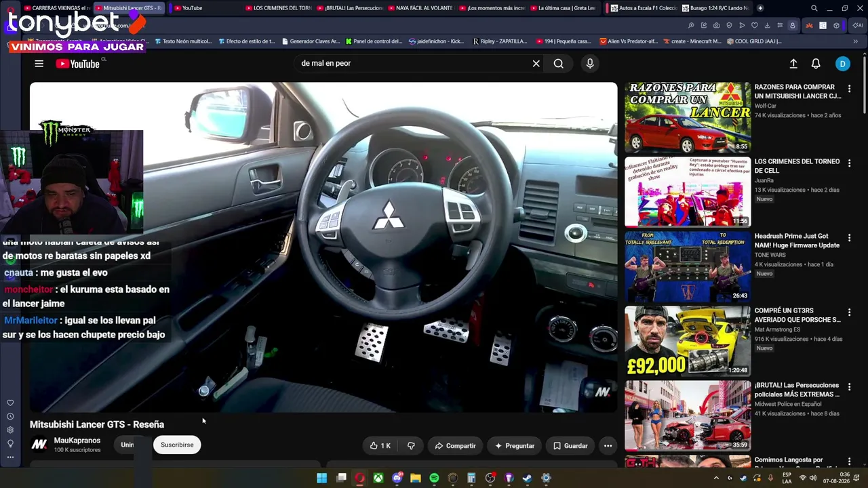Dislike the current video
The image size is (868, 488).
[411, 445]
